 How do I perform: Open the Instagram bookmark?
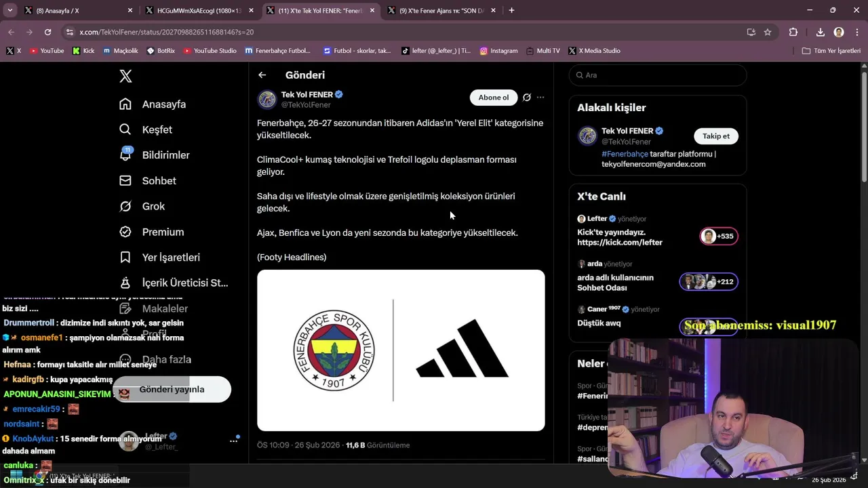click(499, 51)
